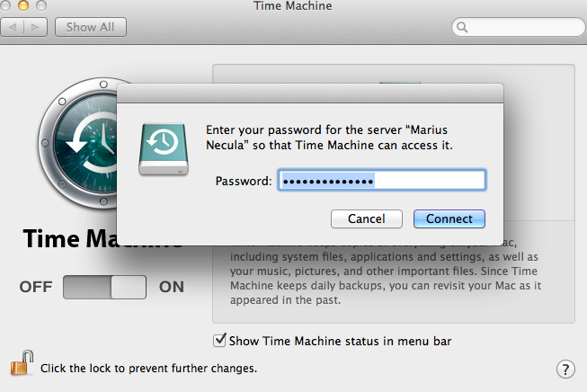Go back with the left arrow button

(x=13, y=27)
